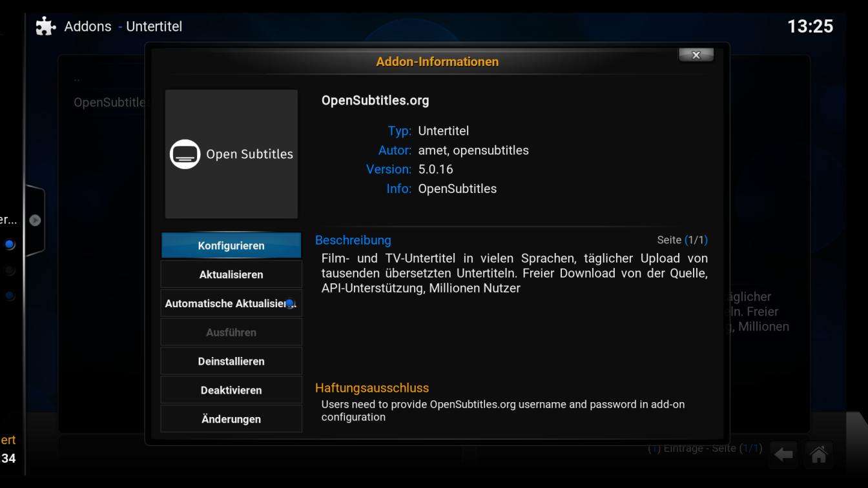Select the parent directory '..' entry
The width and height of the screenshot is (868, 488).
click(x=77, y=79)
